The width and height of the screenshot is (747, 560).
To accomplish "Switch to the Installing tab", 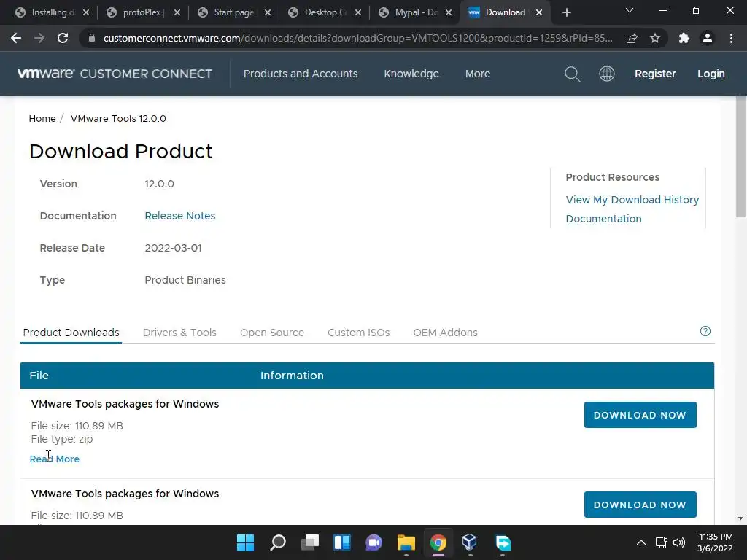I will (x=45, y=12).
